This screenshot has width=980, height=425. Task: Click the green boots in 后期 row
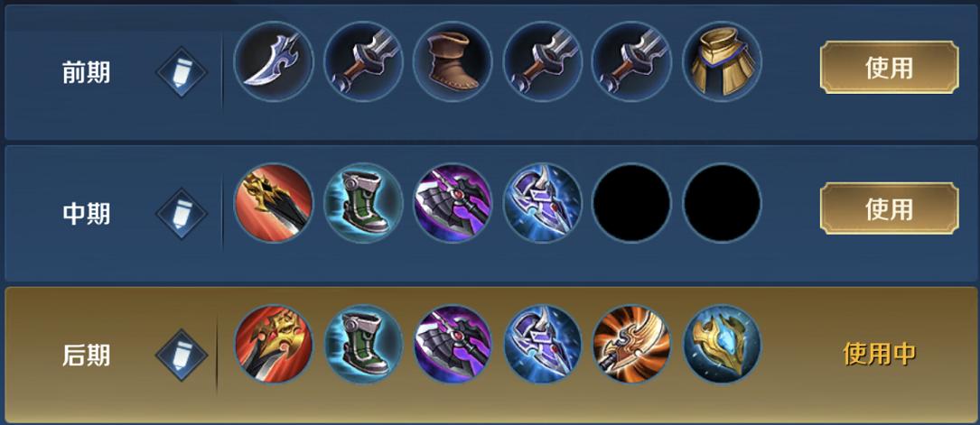coord(363,344)
